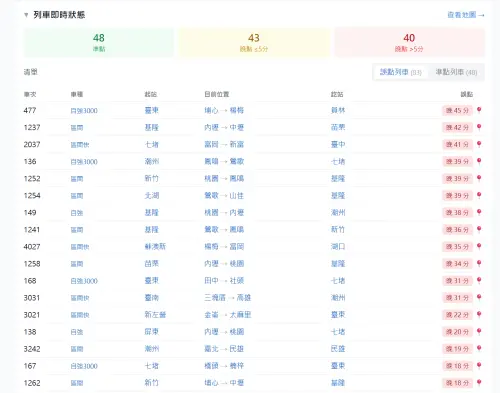Open current position 埔心→楊梅 of train 477
500x393 pixels.
coord(224,110)
